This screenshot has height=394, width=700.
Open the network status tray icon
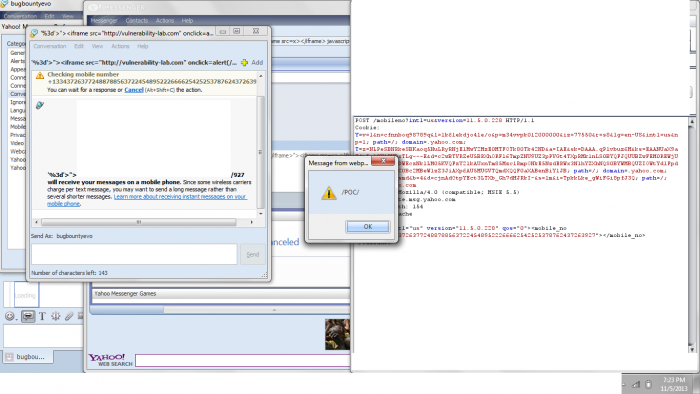(636, 384)
